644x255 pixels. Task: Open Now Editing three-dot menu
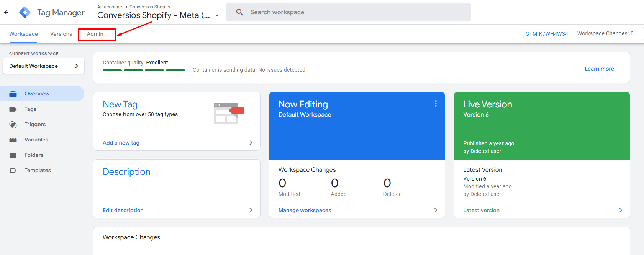point(436,104)
